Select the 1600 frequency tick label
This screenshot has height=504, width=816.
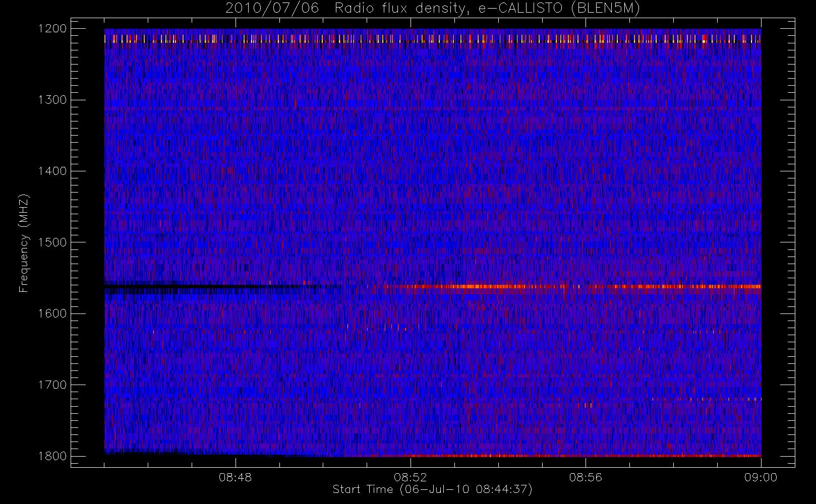pyautogui.click(x=52, y=313)
